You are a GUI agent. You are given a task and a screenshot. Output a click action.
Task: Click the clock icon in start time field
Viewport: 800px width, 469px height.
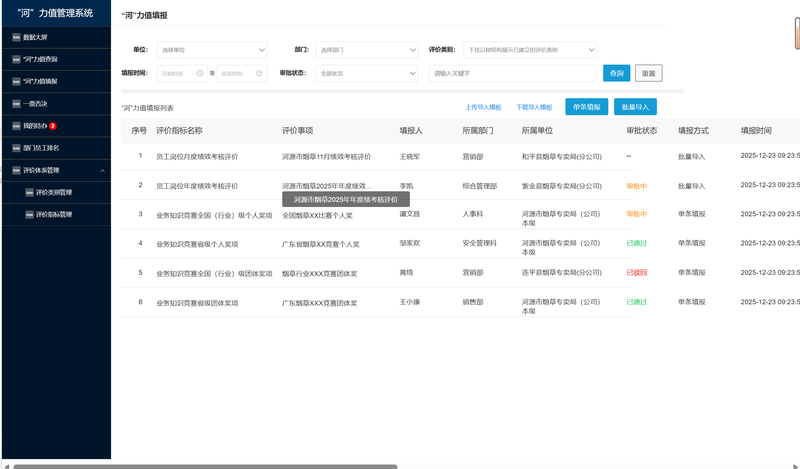pyautogui.click(x=201, y=73)
